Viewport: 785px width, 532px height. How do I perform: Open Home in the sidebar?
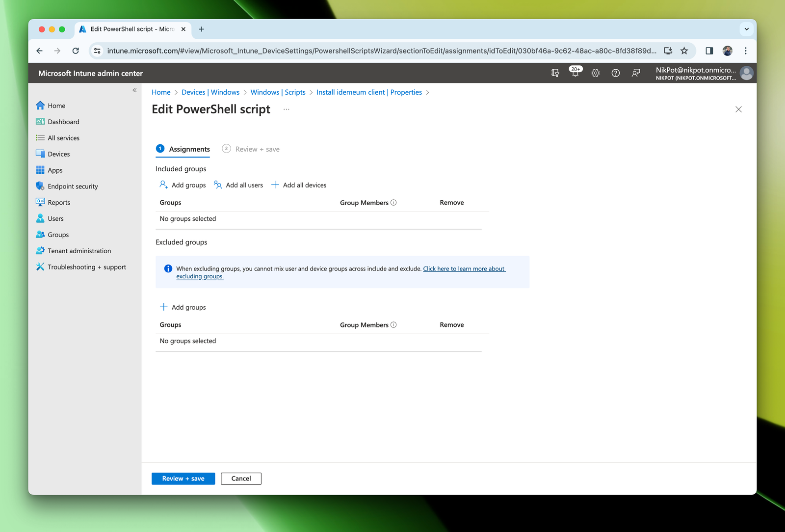coord(56,106)
